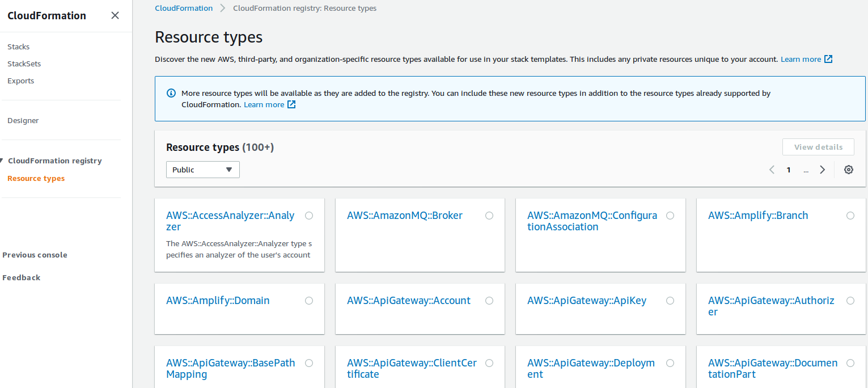Select page 1 in pagination

[x=788, y=169]
